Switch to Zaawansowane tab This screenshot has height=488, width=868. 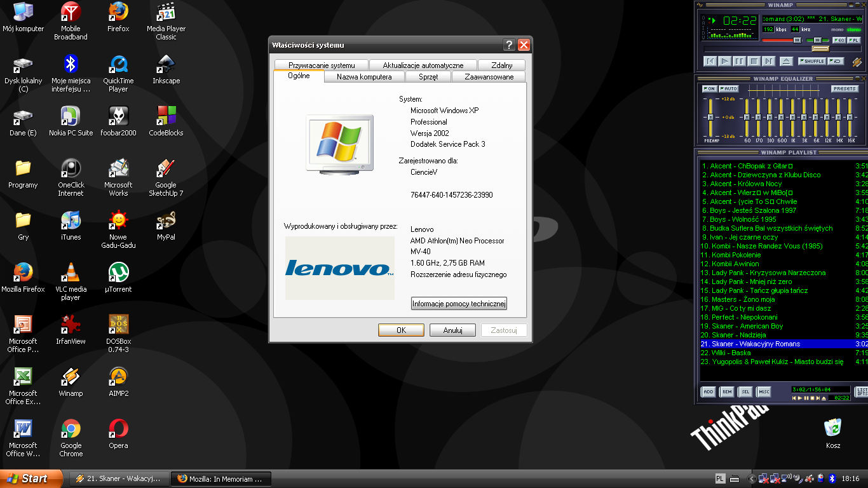coord(489,77)
